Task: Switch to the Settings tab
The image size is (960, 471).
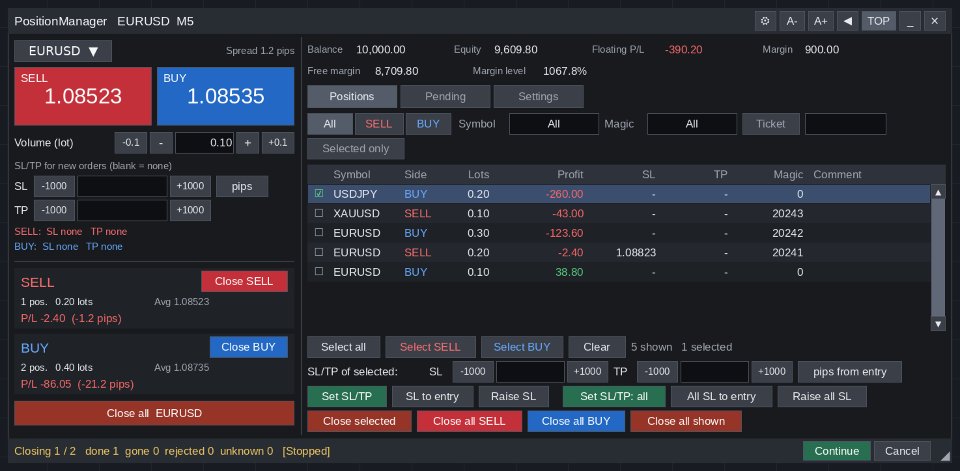Action: tap(538, 96)
